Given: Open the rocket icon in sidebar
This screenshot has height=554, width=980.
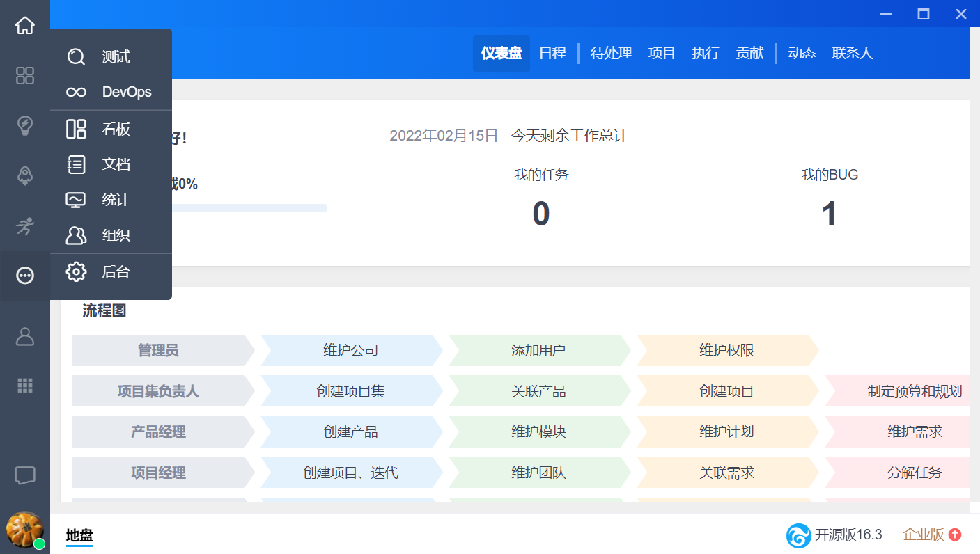Looking at the screenshot, I should pyautogui.click(x=25, y=175).
